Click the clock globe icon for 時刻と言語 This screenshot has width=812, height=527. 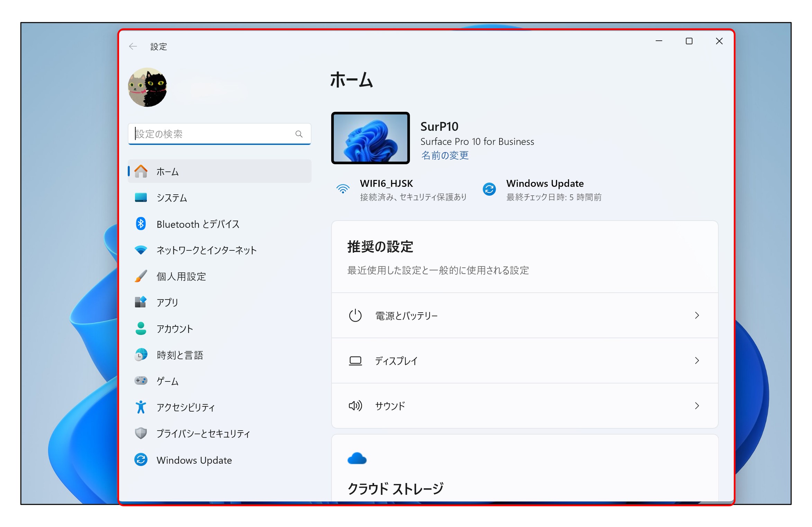coord(141,354)
